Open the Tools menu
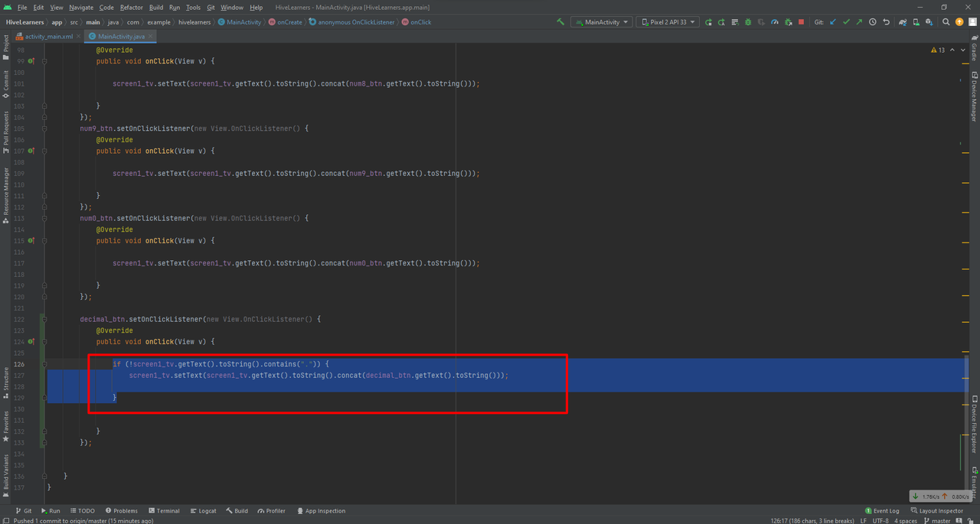Screen dimensions: 980x524 [193, 7]
